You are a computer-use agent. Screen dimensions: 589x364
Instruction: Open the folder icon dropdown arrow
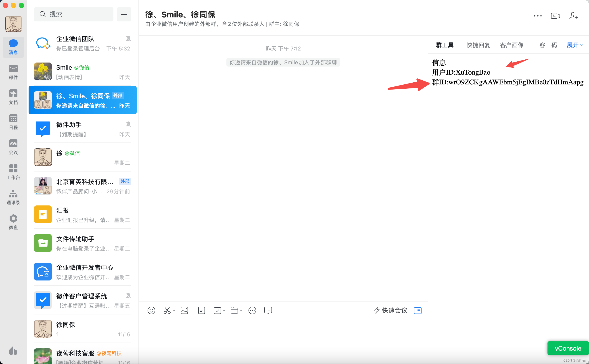(241, 311)
